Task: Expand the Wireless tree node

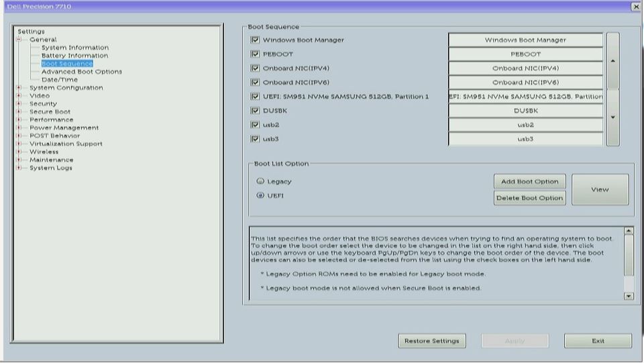Action: [x=19, y=152]
